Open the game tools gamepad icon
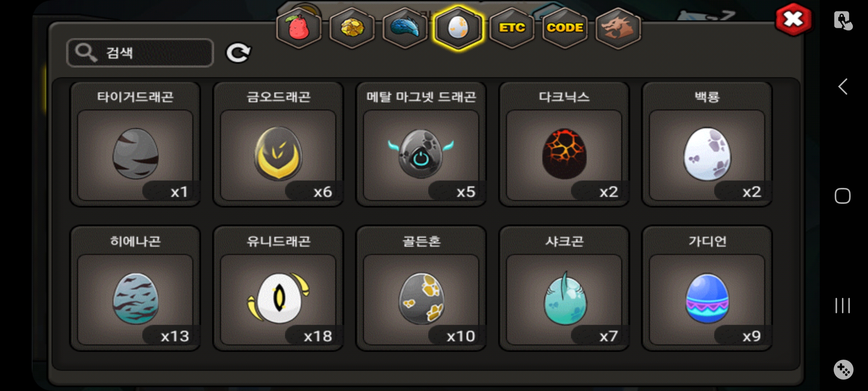The image size is (868, 391). tap(843, 370)
